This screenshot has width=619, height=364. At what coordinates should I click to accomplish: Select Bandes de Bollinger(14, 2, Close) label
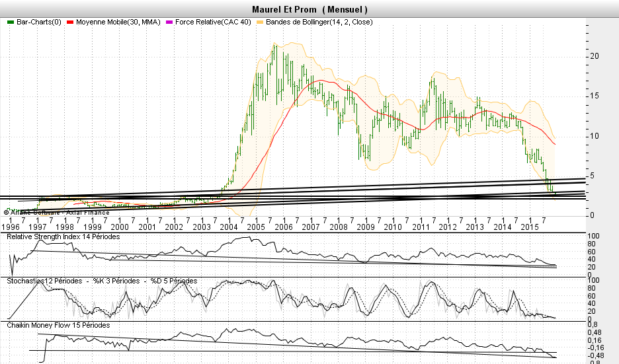tap(319, 22)
